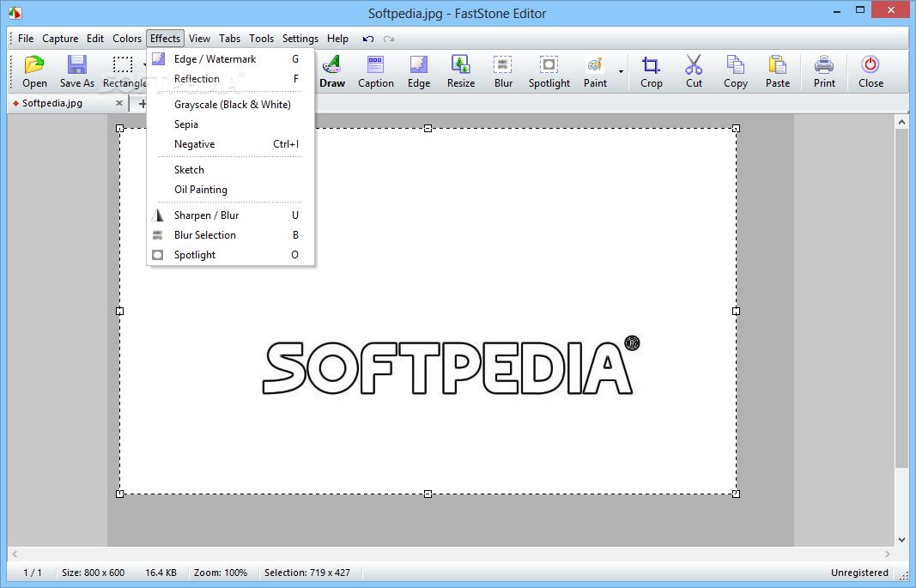Viewport: 916px width, 588px height.
Task: Click horizontal scrollbar left arrow
Action: click(x=15, y=554)
